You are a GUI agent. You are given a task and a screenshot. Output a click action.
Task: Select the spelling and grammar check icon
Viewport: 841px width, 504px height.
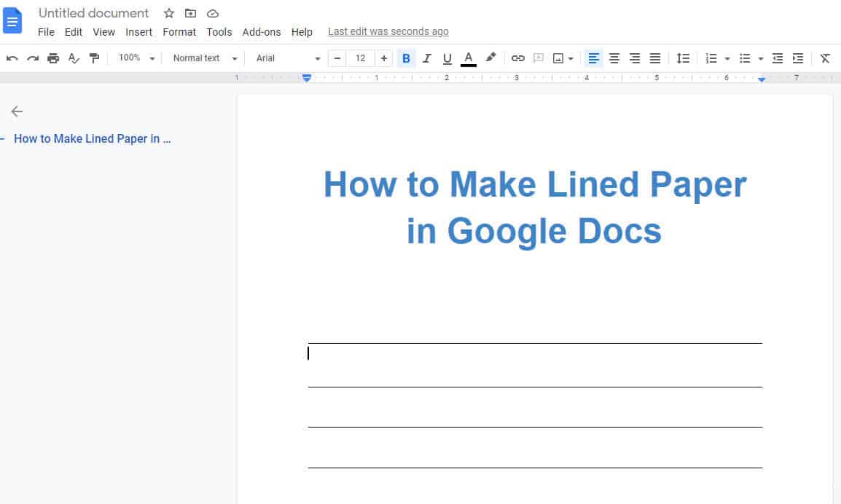click(74, 58)
